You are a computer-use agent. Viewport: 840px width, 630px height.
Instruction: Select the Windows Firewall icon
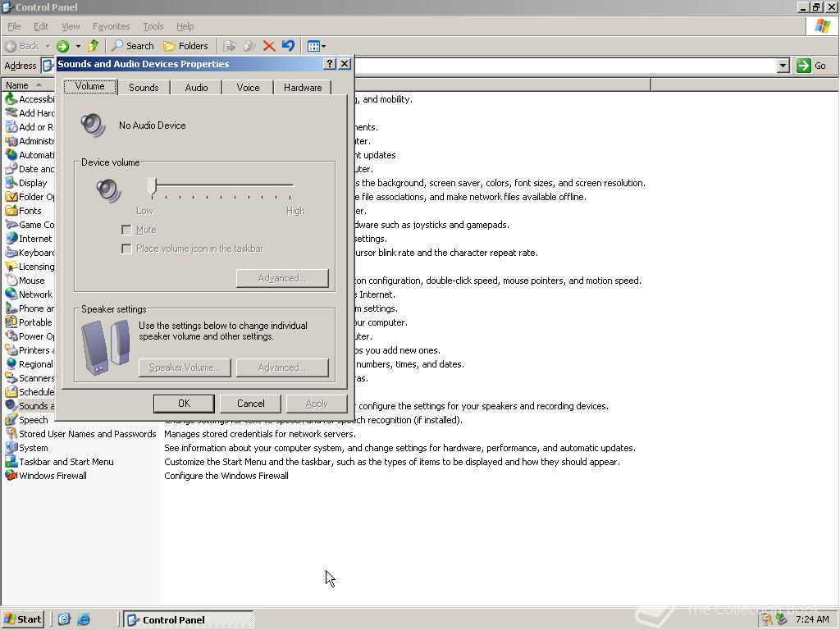[x=11, y=476]
